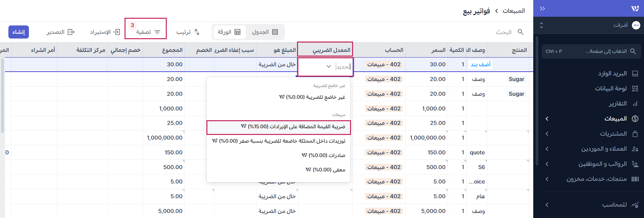This screenshot has height=218, width=644.
Task: Click the add item (أضف بند) link
Action: 480,64
